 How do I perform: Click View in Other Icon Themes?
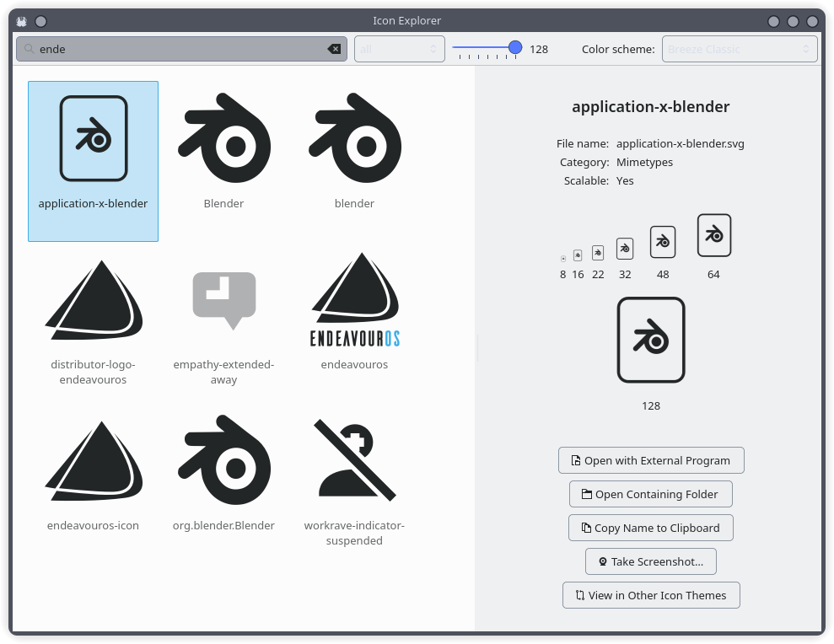(650, 595)
